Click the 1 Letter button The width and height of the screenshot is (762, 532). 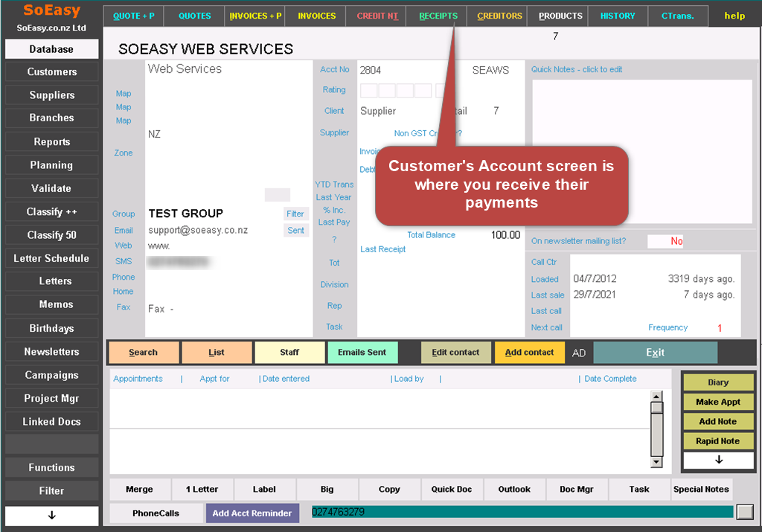(x=202, y=490)
